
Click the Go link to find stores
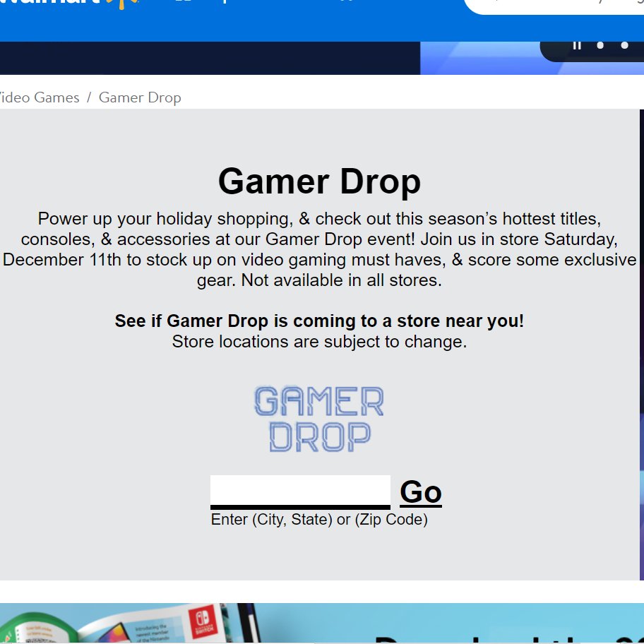pos(421,491)
